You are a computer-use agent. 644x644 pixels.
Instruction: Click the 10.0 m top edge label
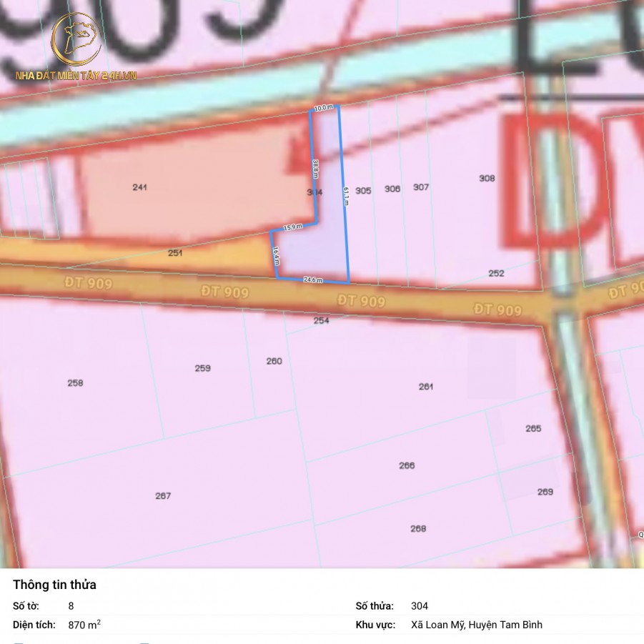pos(324,108)
